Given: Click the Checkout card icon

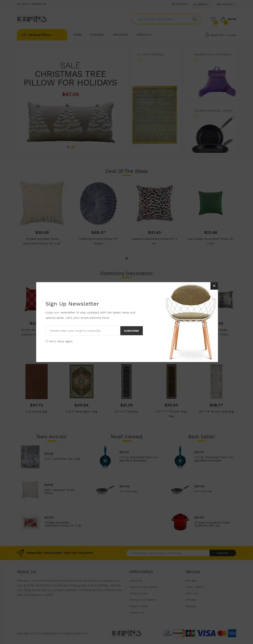Looking at the screenshot, I should tap(173, 4).
